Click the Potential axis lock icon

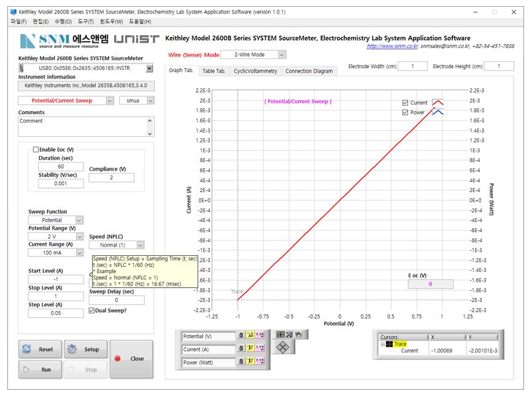pyautogui.click(x=241, y=336)
